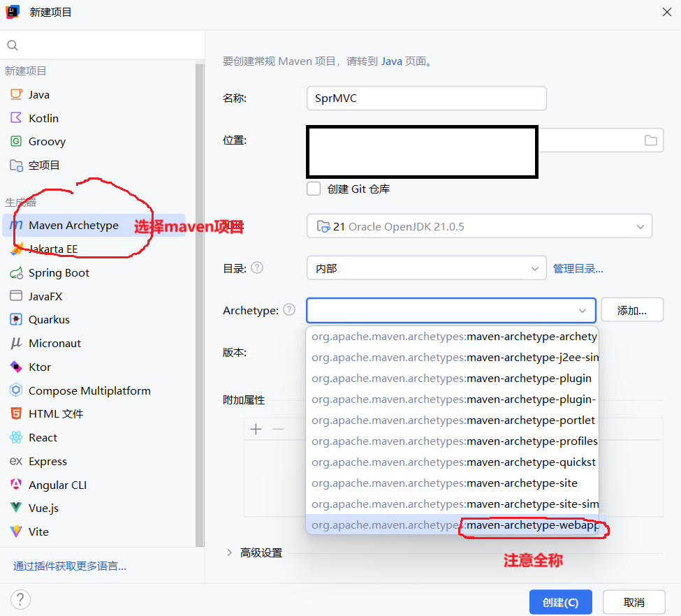This screenshot has height=616, width=681.
Task: Click the plus icon under 附加属性
Action: click(256, 430)
